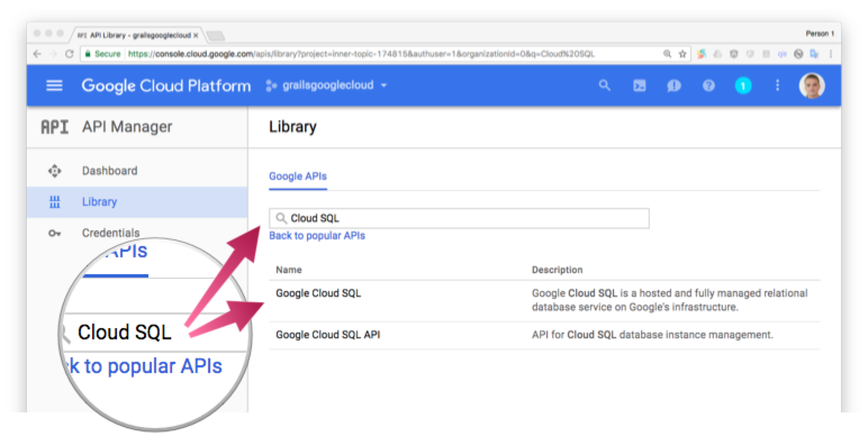Click the Description column header

[x=557, y=270]
